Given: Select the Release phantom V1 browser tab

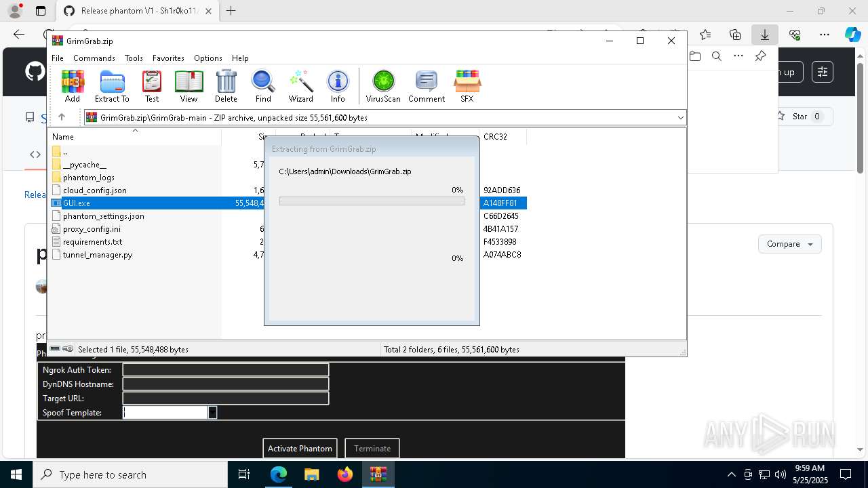Looking at the screenshot, I should (138, 11).
